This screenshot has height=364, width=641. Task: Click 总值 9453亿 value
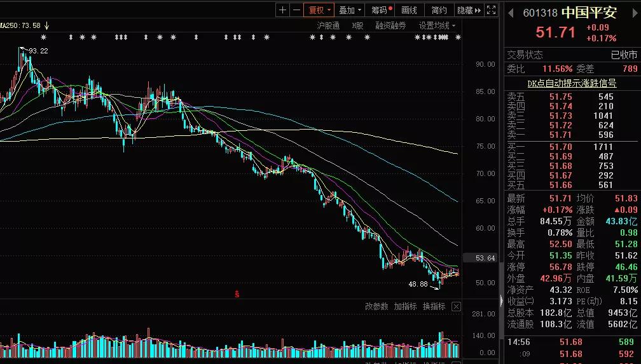point(622,313)
